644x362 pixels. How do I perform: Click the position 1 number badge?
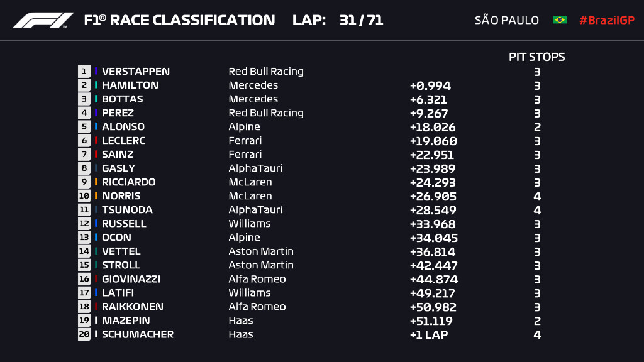coord(84,72)
